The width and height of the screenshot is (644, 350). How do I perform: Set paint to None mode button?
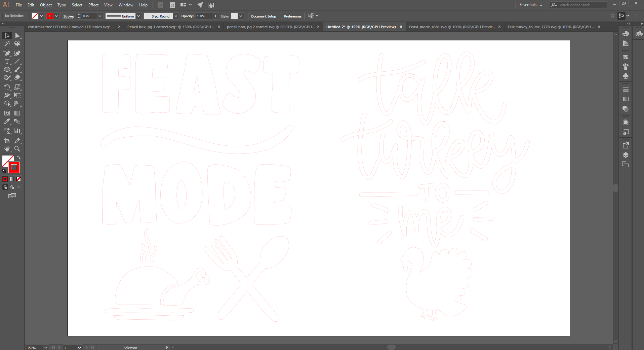point(19,179)
